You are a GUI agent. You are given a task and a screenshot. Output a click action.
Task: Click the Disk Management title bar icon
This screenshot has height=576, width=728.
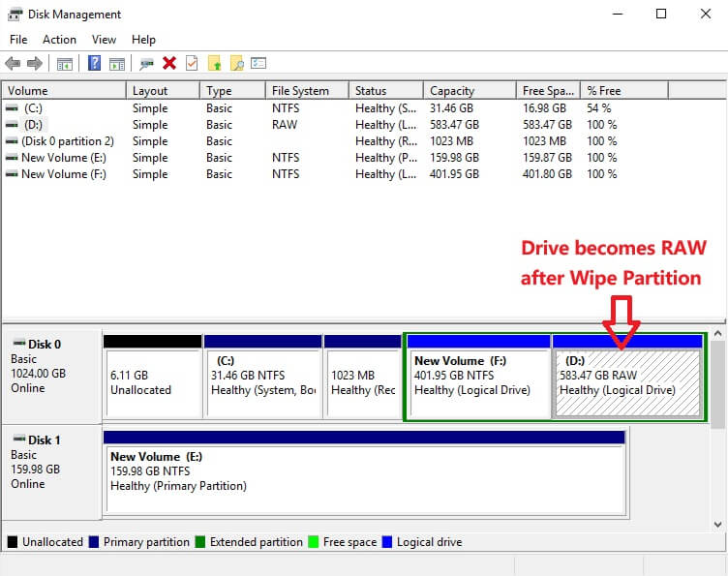point(15,15)
